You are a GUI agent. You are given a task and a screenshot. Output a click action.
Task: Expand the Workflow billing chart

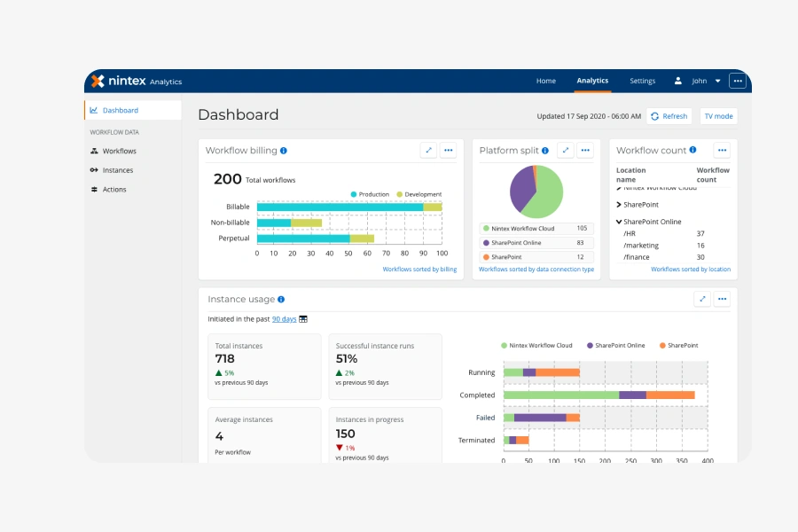[x=428, y=150]
